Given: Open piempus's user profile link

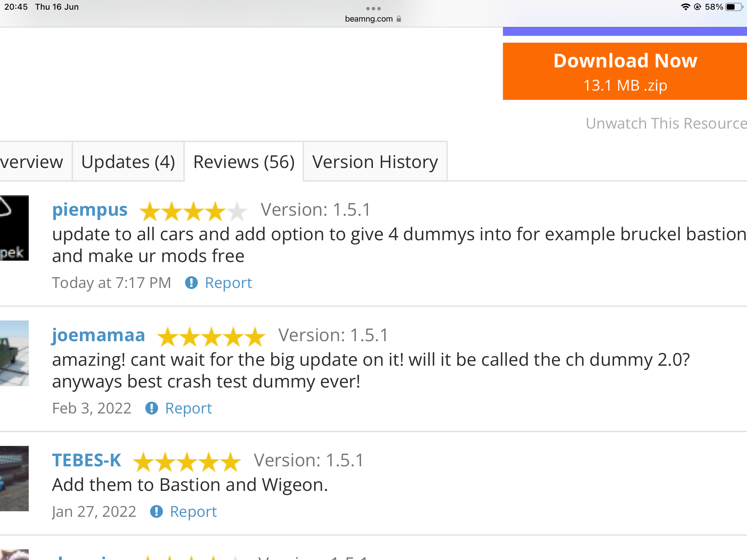Looking at the screenshot, I should [x=90, y=209].
